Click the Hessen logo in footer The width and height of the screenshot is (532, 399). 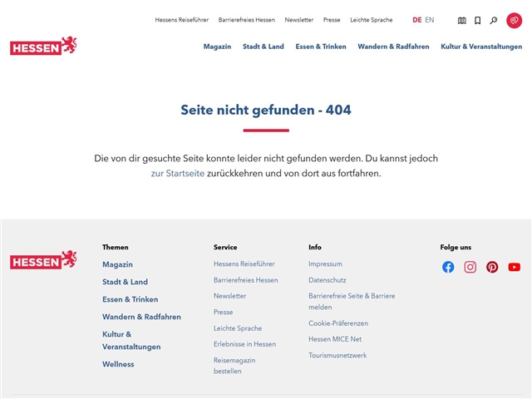coord(43,260)
